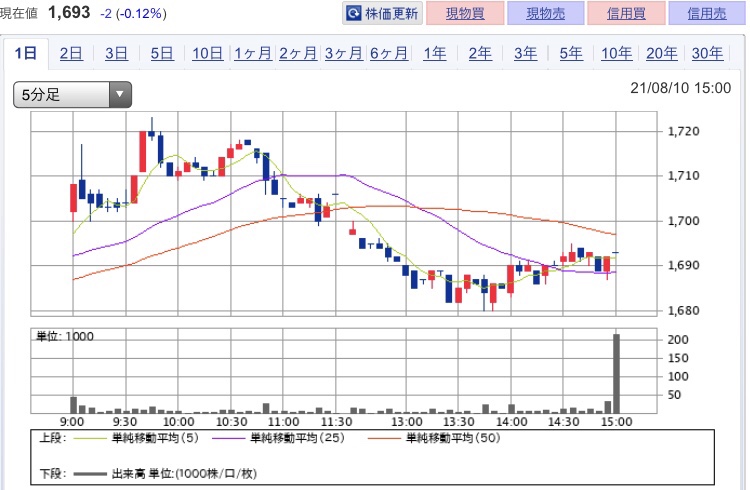Screen dimensions: 750x490
Task: Open the 信用売 order link
Action: (x=707, y=13)
